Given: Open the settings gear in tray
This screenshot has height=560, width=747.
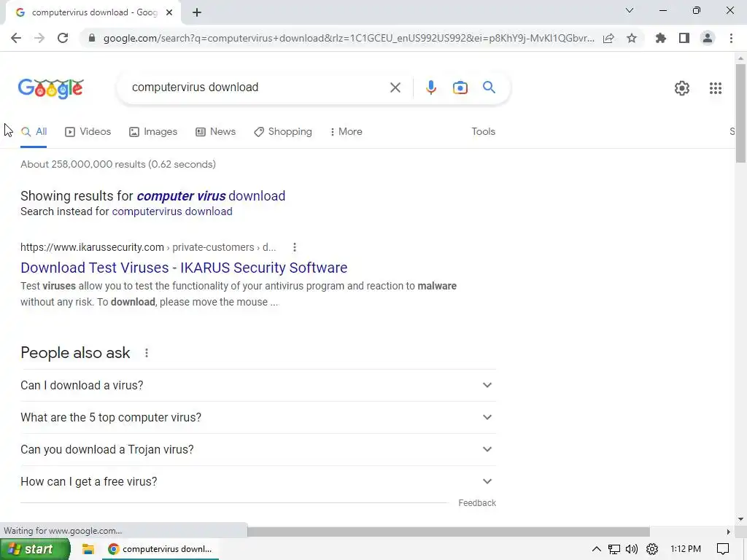Looking at the screenshot, I should tap(651, 549).
